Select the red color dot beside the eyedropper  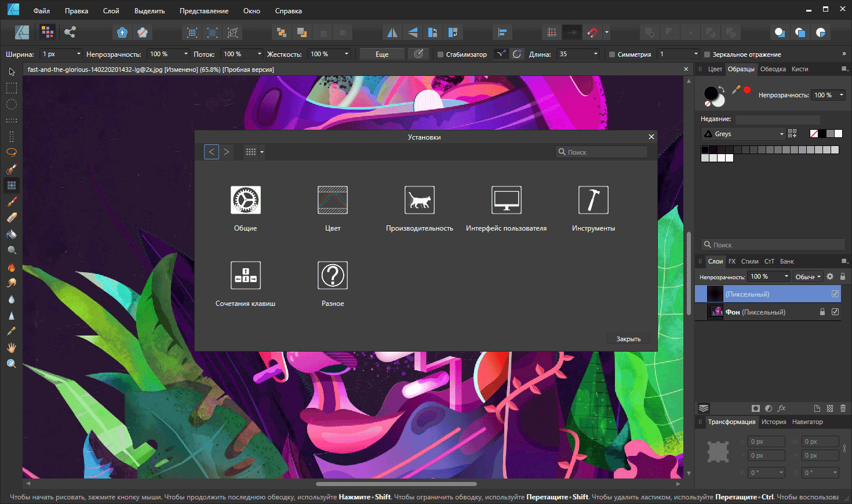pos(747,90)
